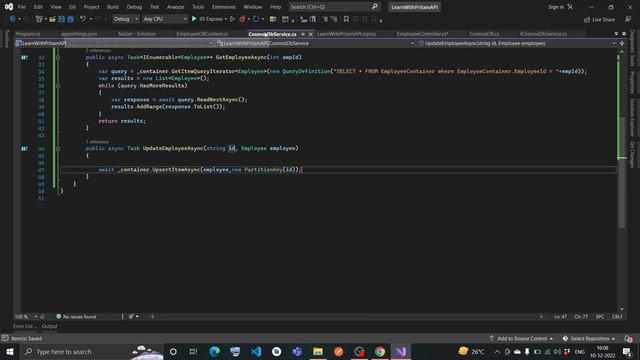
Task: Open the Git menu
Action: pos(72,7)
